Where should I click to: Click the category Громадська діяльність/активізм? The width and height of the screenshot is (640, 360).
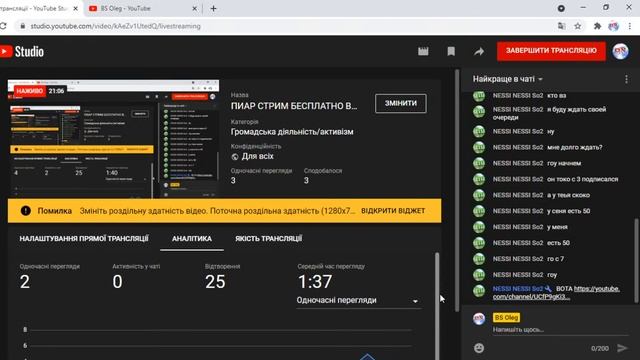(x=292, y=132)
